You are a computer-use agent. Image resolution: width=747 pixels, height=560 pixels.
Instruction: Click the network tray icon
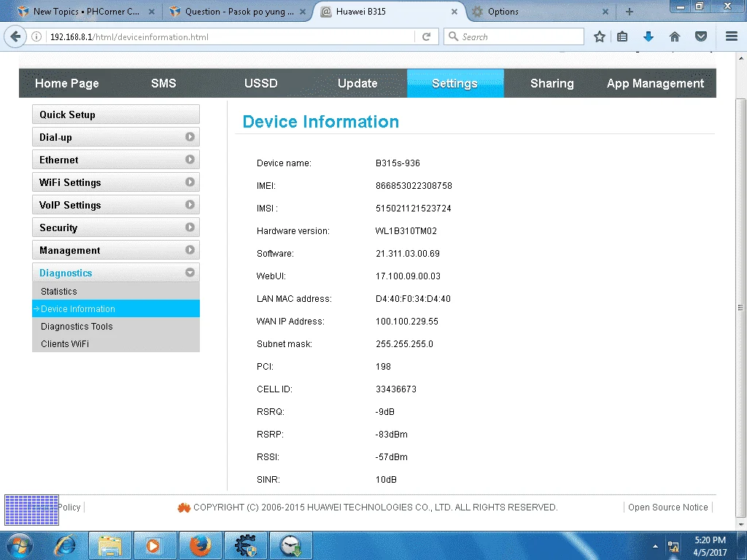click(x=673, y=546)
